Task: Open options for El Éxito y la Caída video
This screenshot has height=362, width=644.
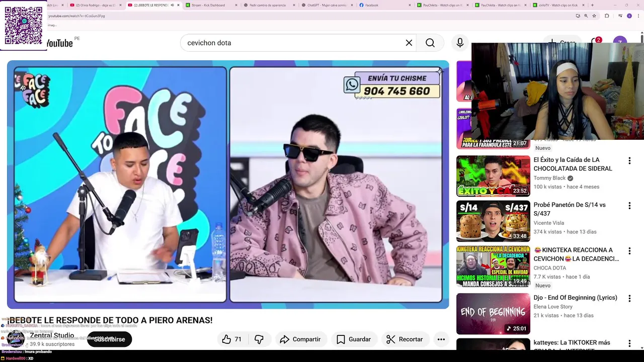Action: pos(629,161)
